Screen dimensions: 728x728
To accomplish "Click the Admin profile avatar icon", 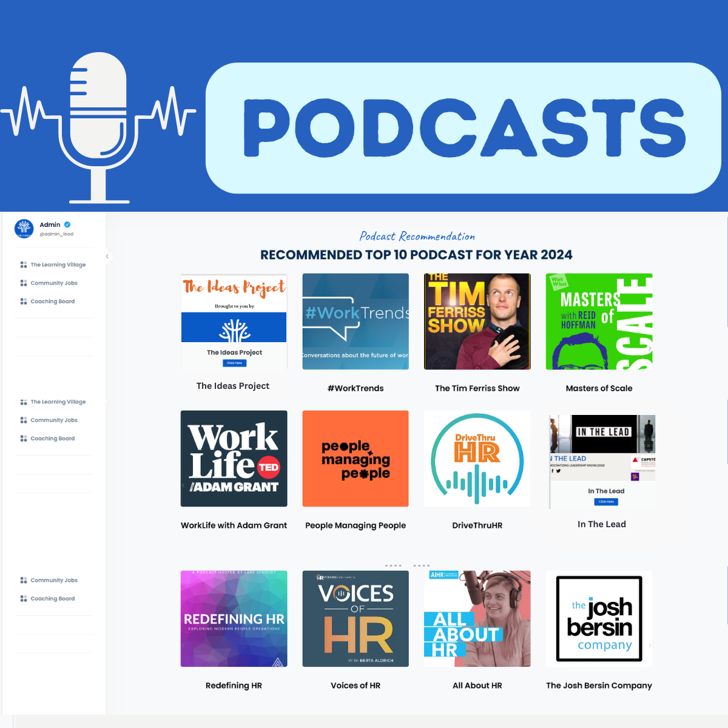I will (x=24, y=229).
